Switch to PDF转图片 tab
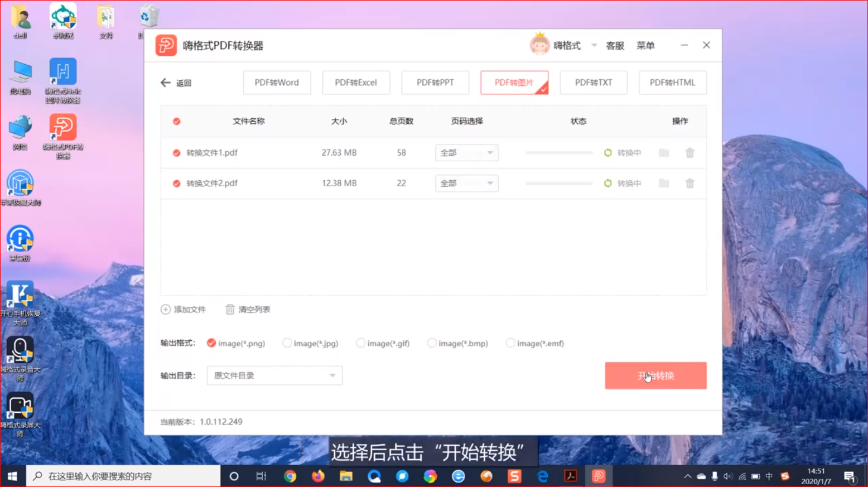Screen dimensions: 868x487 coord(514,83)
